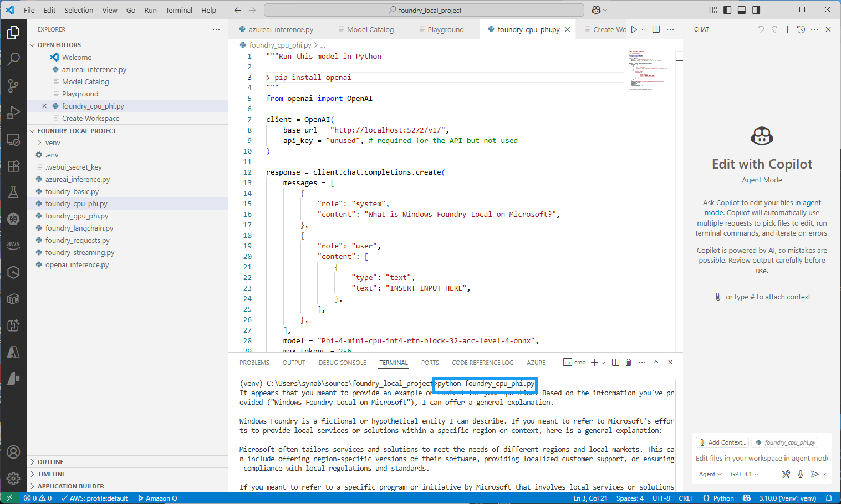This screenshot has height=504, width=841.
Task: Open the Terminal menu
Action: (179, 10)
